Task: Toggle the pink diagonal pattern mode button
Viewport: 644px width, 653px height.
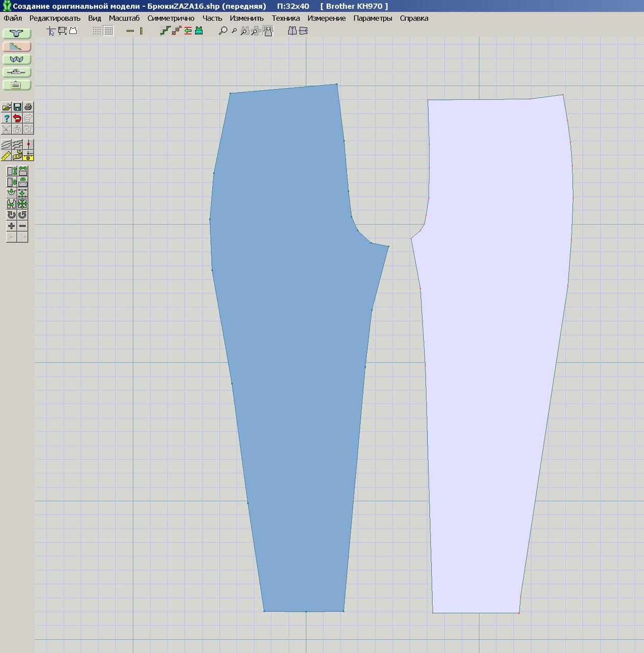Action: point(17,47)
